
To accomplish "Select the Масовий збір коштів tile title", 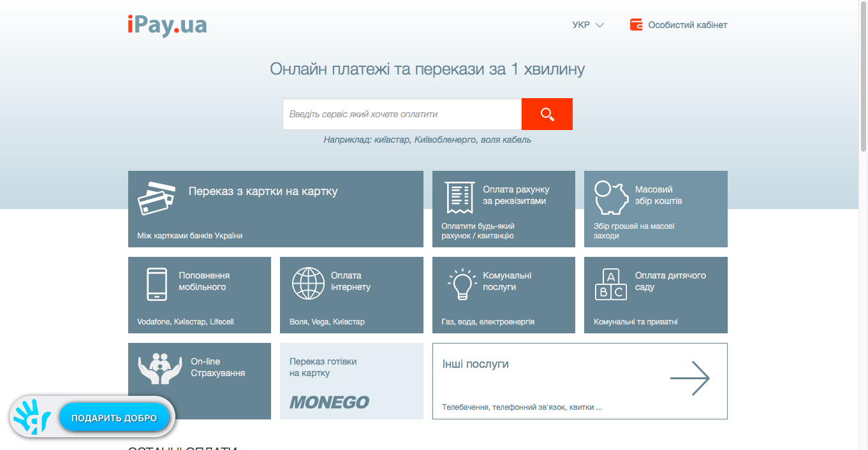I will point(658,195).
